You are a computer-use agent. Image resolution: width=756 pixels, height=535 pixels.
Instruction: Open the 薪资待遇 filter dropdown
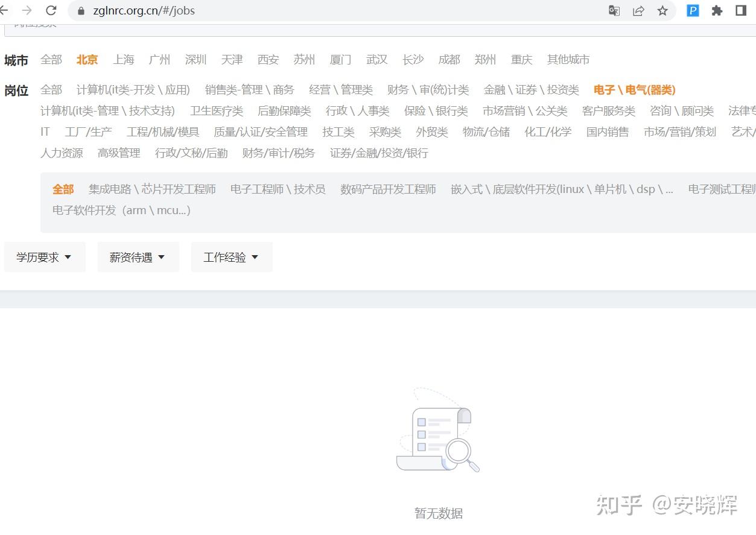click(x=138, y=256)
